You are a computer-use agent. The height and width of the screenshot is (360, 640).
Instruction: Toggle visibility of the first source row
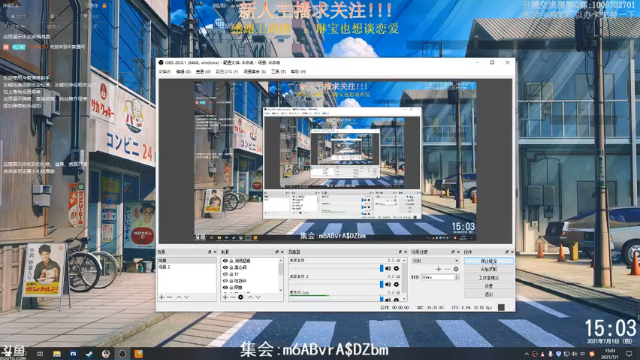point(225,261)
